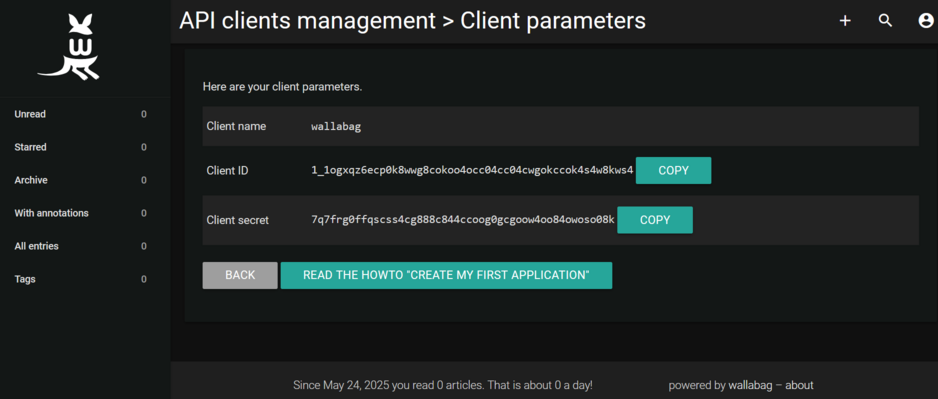
Task: Show entries With annotations
Action: (x=85, y=213)
